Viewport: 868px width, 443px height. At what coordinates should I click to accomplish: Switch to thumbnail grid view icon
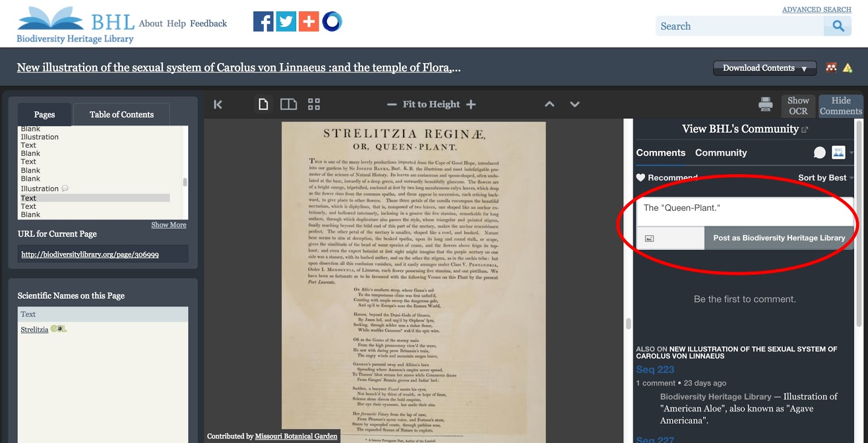tap(314, 104)
